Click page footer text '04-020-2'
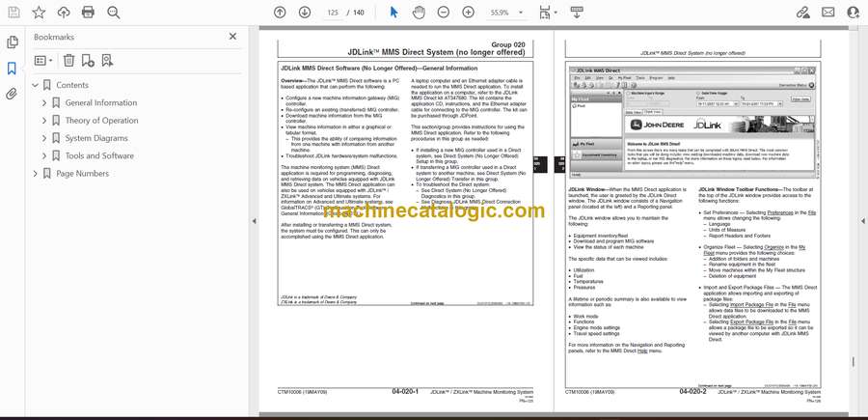The height and width of the screenshot is (420, 868). point(693,392)
